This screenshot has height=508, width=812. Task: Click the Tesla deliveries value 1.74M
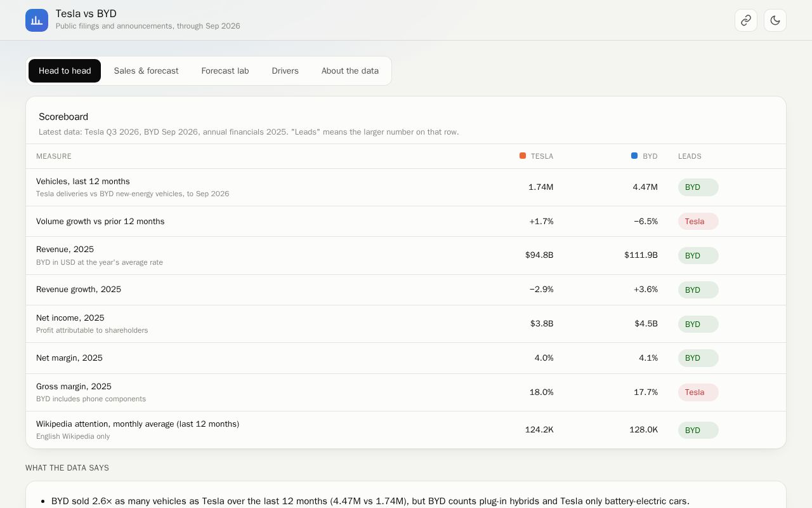tap(541, 187)
